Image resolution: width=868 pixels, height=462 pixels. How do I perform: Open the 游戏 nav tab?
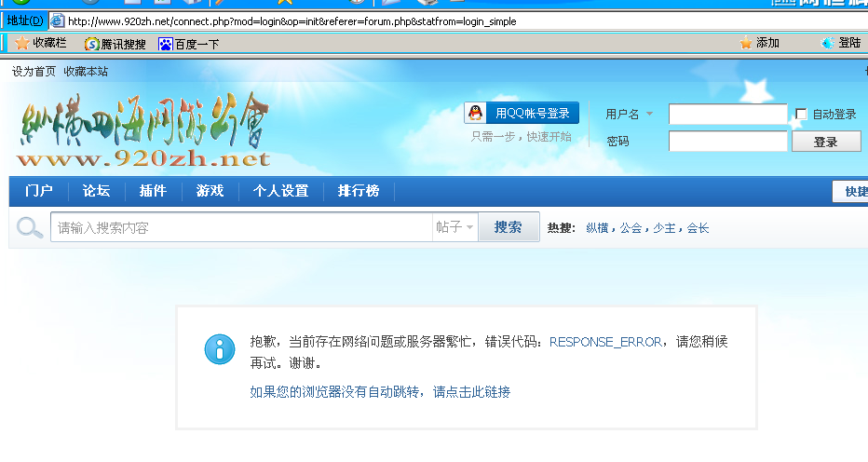pyautogui.click(x=210, y=191)
